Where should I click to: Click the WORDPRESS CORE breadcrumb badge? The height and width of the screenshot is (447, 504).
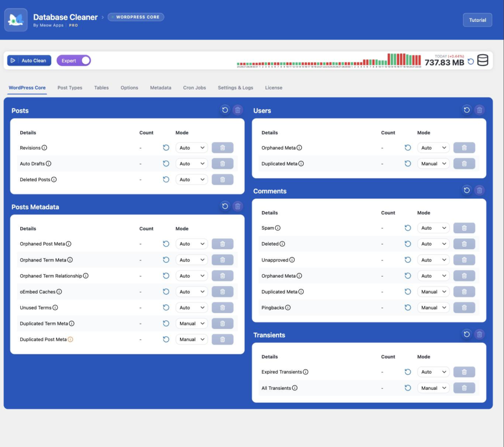pos(136,17)
